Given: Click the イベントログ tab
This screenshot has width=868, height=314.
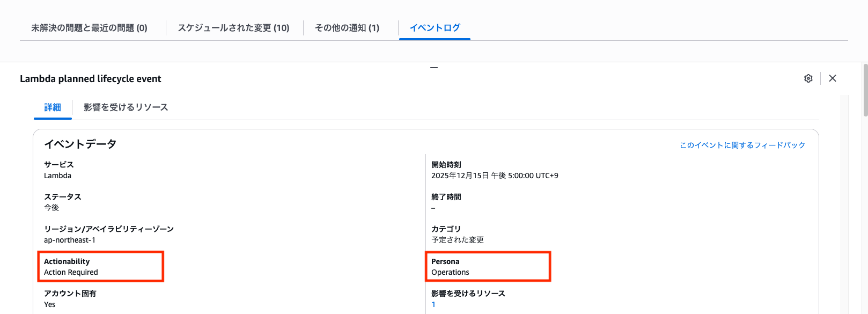Looking at the screenshot, I should [435, 28].
